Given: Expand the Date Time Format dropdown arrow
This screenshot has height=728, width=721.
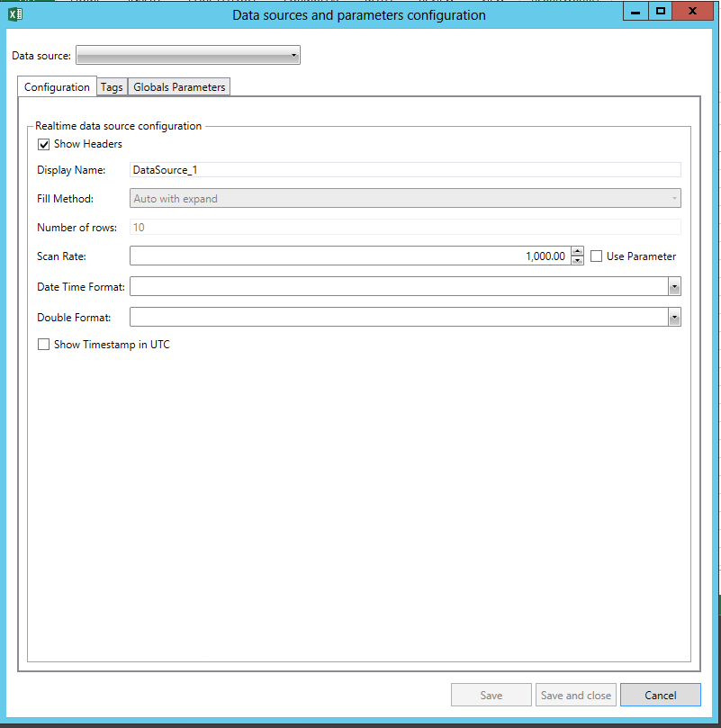Looking at the screenshot, I should tap(674, 287).
